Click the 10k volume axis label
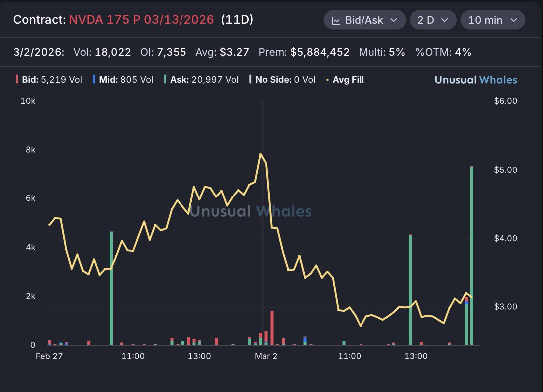Image resolution: width=543 pixels, height=392 pixels. point(28,101)
